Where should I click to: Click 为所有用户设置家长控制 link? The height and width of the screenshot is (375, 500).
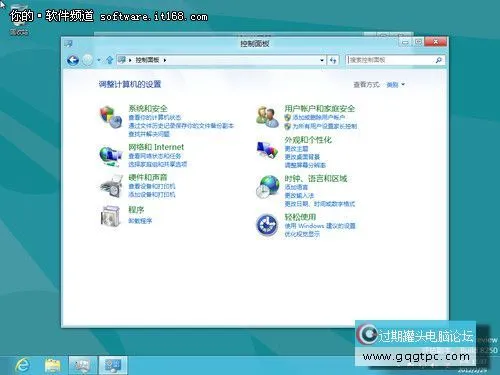click(325, 126)
